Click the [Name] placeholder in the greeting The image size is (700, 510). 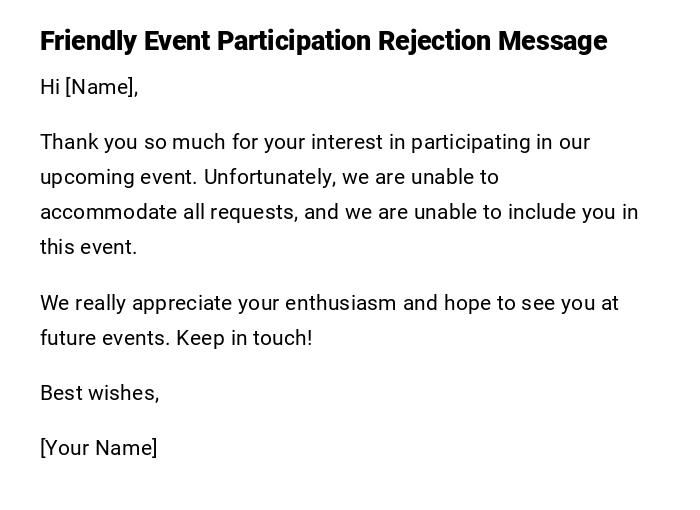(101, 88)
